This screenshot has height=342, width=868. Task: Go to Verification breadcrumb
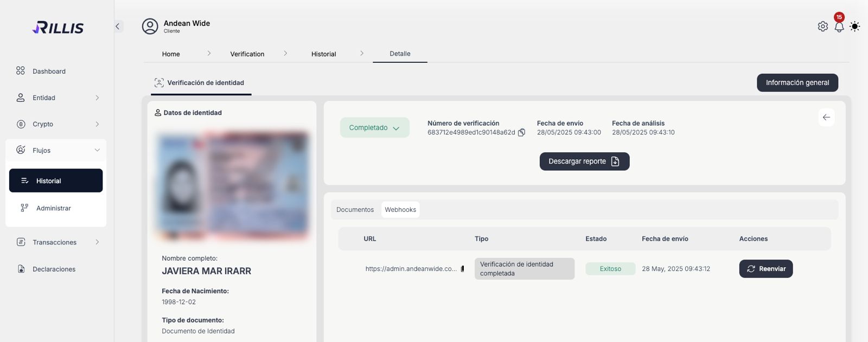[x=247, y=54]
